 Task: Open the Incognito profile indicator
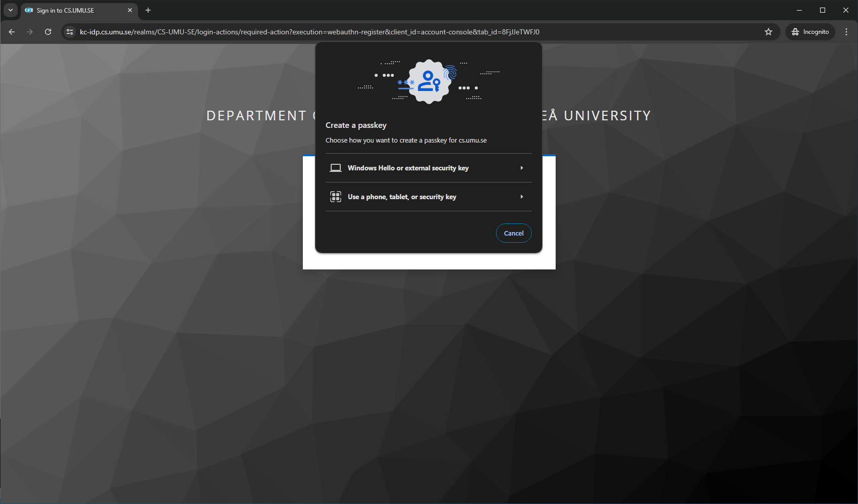[810, 32]
